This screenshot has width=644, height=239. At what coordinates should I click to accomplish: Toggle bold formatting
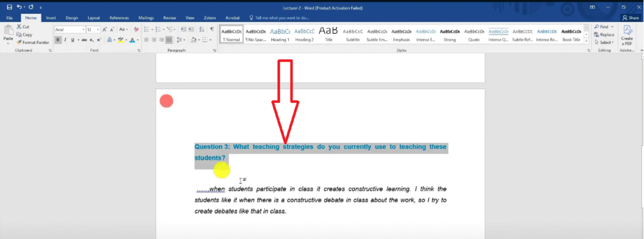[x=58, y=40]
